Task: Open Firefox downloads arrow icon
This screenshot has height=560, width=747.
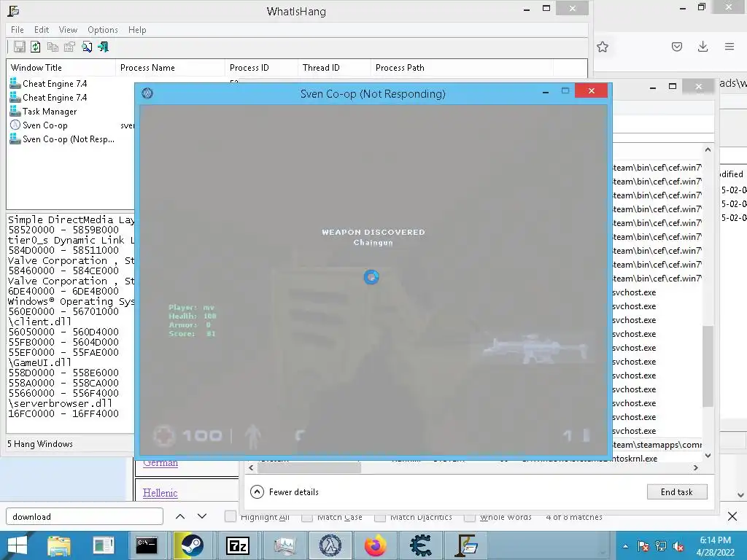Action: pos(703,47)
